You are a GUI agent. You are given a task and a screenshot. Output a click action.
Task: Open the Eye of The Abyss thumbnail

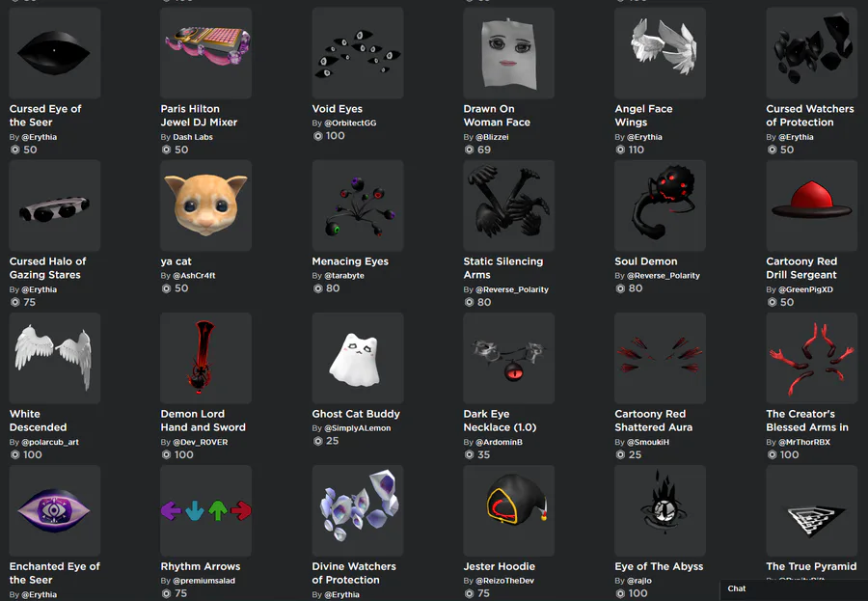(x=660, y=510)
